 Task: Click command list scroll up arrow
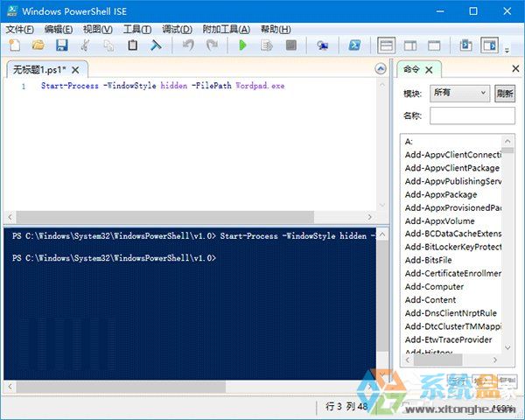(x=507, y=142)
